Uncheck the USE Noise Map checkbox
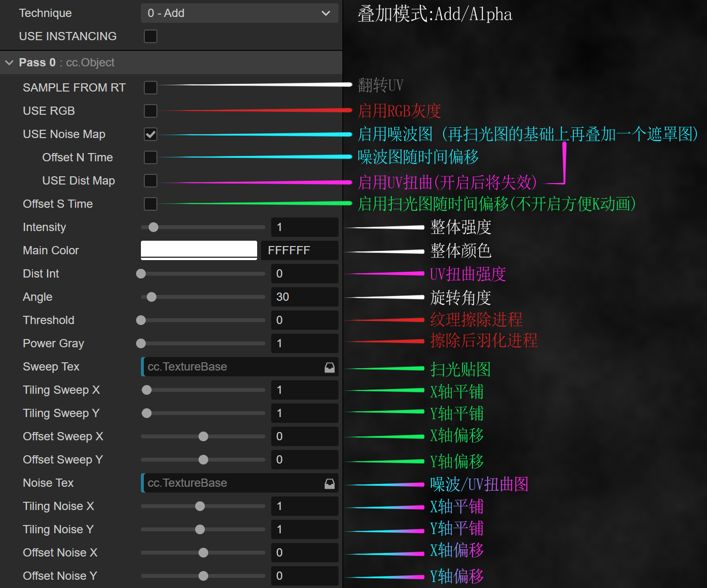Viewport: 707px width, 588px height. coord(151,134)
